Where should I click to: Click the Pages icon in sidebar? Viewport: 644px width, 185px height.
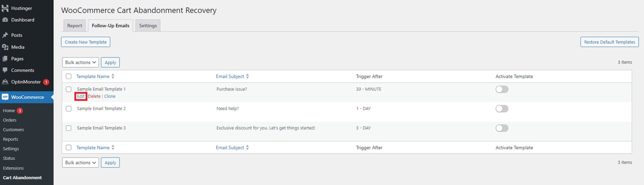[5, 59]
